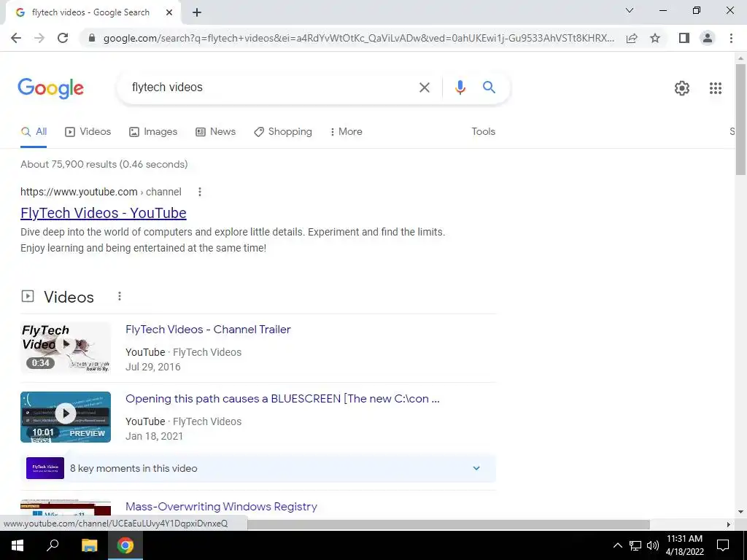The width and height of the screenshot is (747, 560).
Task: Open Google quick settings gear
Action: coord(682,88)
